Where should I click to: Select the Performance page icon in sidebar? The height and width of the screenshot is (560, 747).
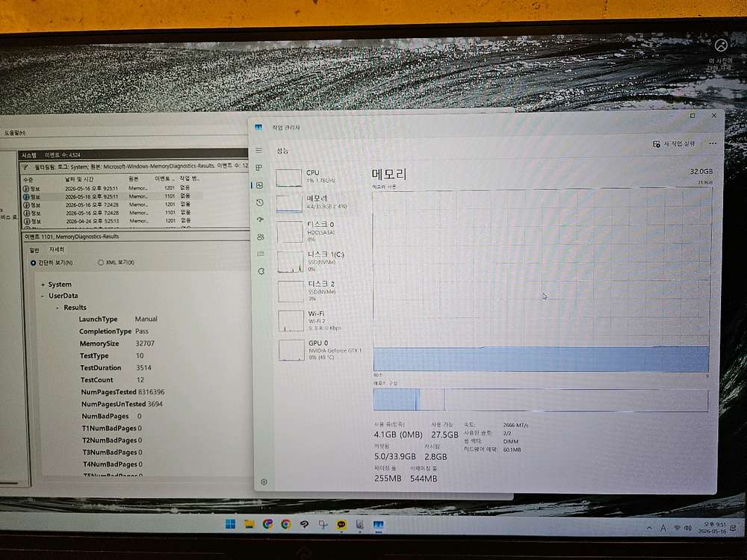pos(260,185)
